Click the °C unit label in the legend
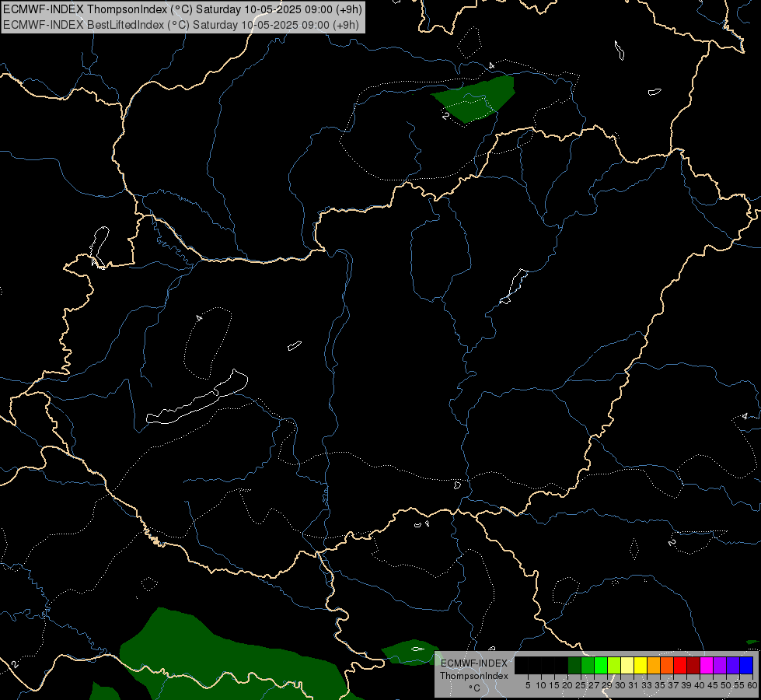Screen dimensions: 761x700 [x=475, y=688]
